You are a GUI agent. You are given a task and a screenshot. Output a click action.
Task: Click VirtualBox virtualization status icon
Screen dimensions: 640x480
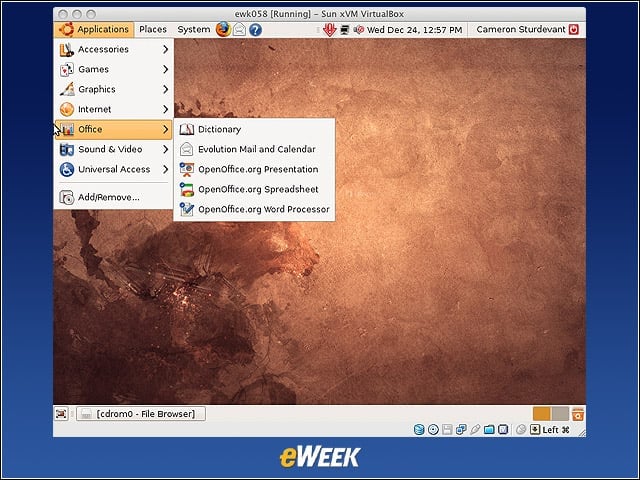[x=503, y=430]
